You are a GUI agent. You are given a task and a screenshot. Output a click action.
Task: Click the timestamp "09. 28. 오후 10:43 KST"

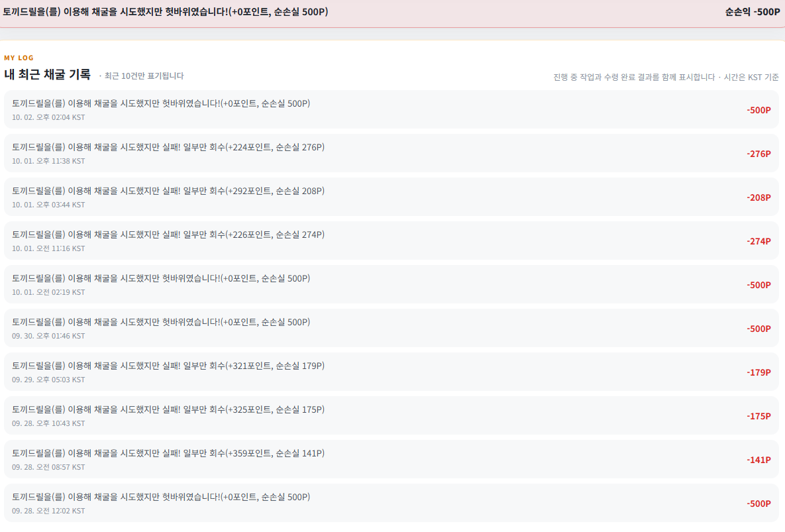point(48,423)
